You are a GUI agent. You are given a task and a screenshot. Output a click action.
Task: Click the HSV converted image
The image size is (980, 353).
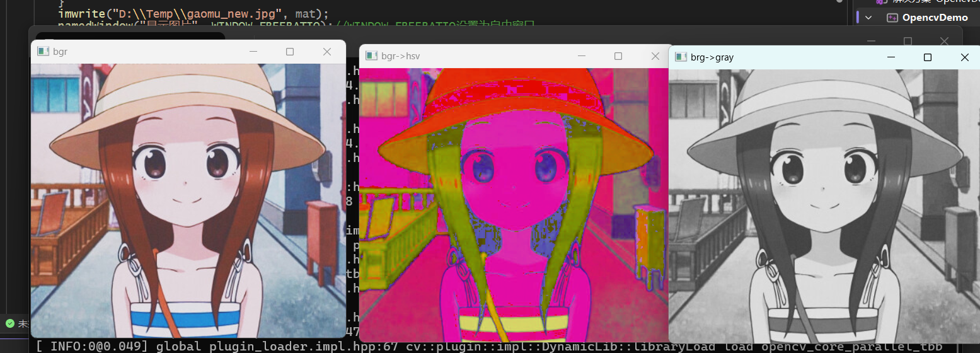tap(514, 205)
